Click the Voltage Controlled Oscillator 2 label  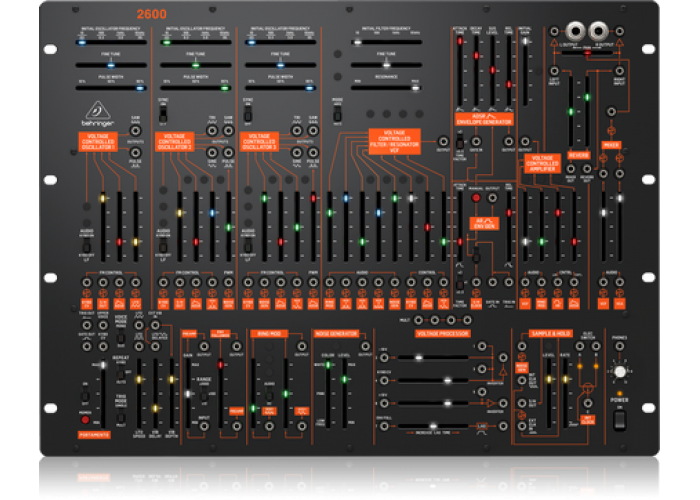[175, 142]
